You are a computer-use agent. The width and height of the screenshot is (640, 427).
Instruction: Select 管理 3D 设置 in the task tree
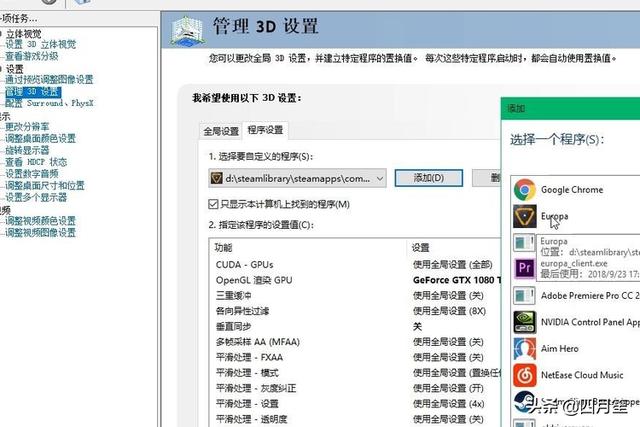click(x=34, y=91)
